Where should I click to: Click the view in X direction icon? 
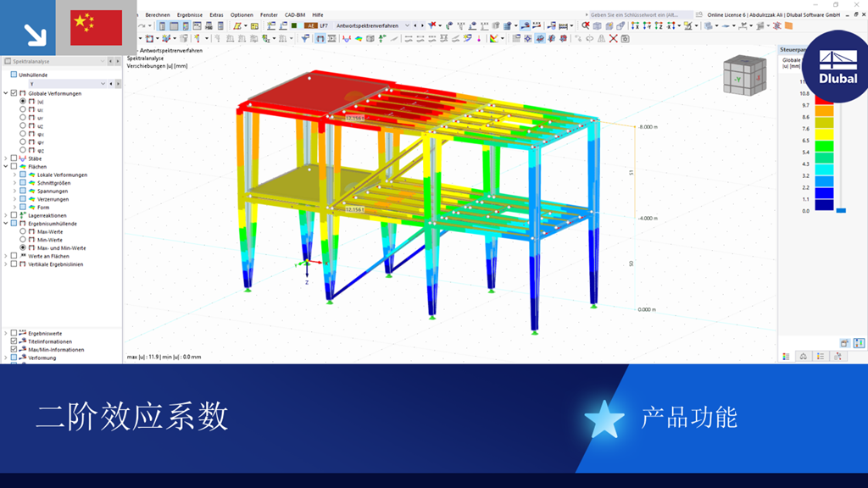635,25
